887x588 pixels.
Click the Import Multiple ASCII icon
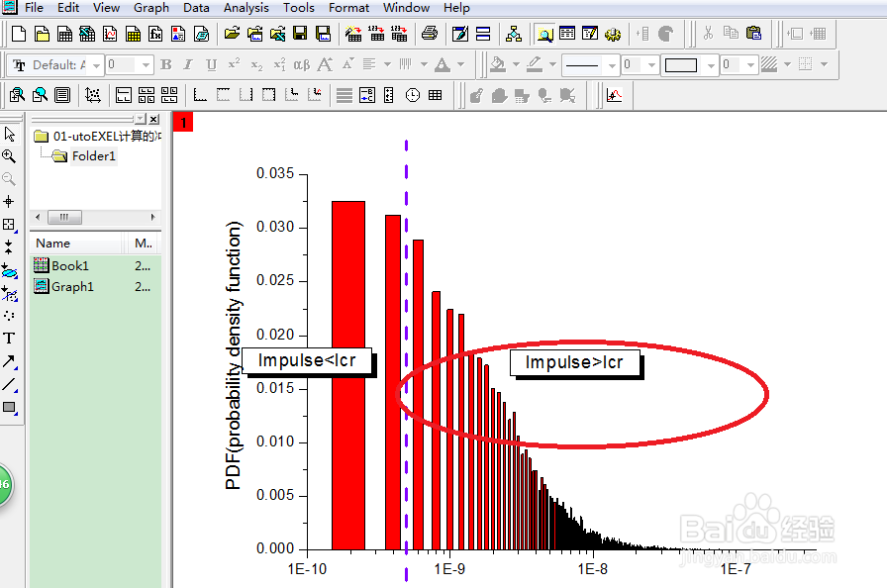point(399,34)
